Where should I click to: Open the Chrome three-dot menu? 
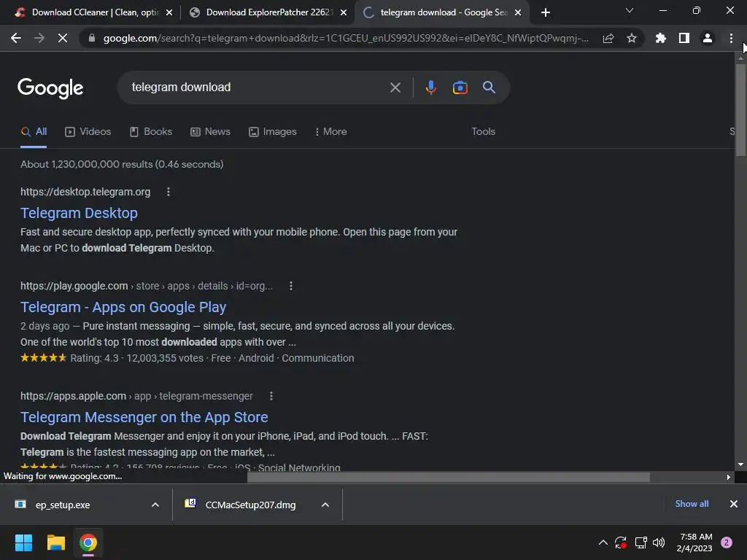click(x=731, y=38)
